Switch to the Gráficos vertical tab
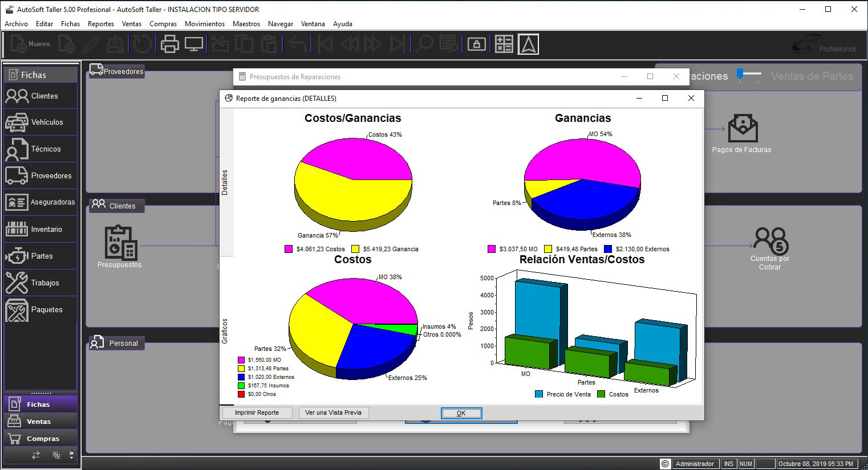Viewport: 868px width, 470px height. pyautogui.click(x=225, y=330)
